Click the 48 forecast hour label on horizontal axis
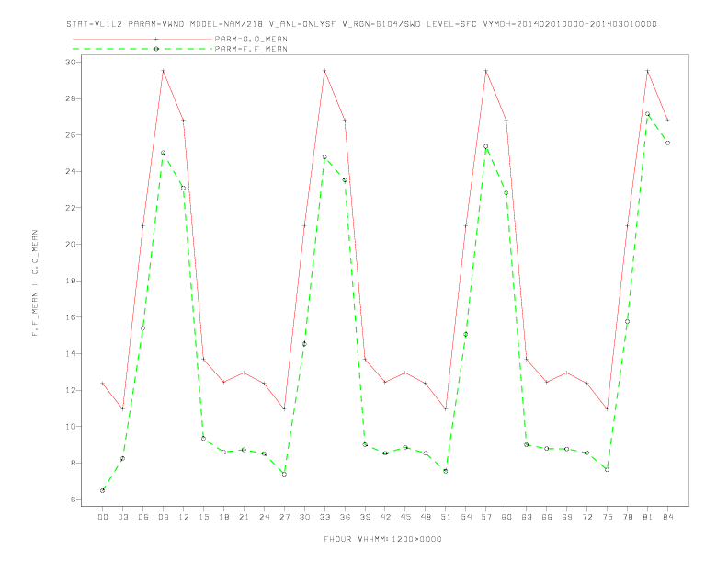This screenshot has width=728, height=563. tap(426, 517)
